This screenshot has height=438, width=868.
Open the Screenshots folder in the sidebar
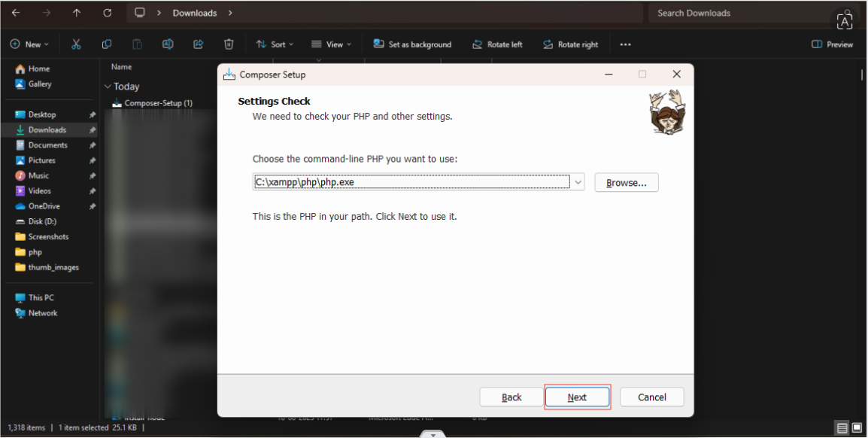pos(42,236)
